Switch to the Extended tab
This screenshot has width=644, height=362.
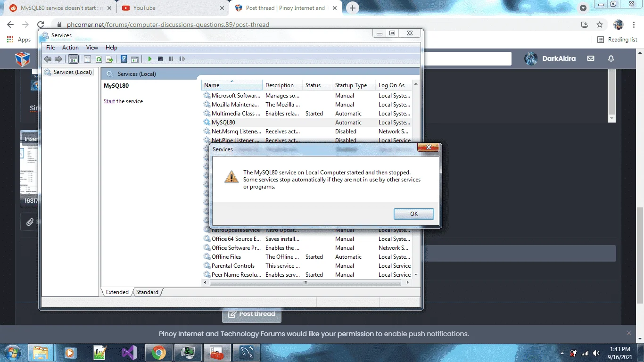point(117,292)
